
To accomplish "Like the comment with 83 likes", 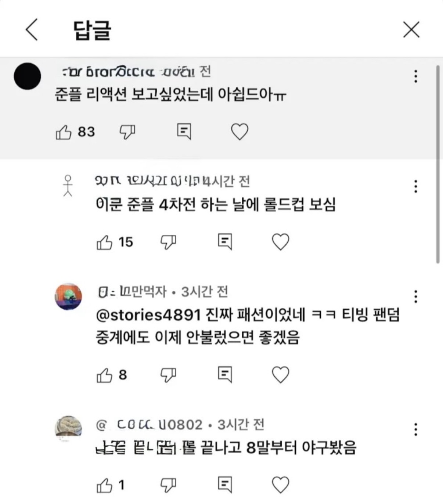I will (64, 132).
